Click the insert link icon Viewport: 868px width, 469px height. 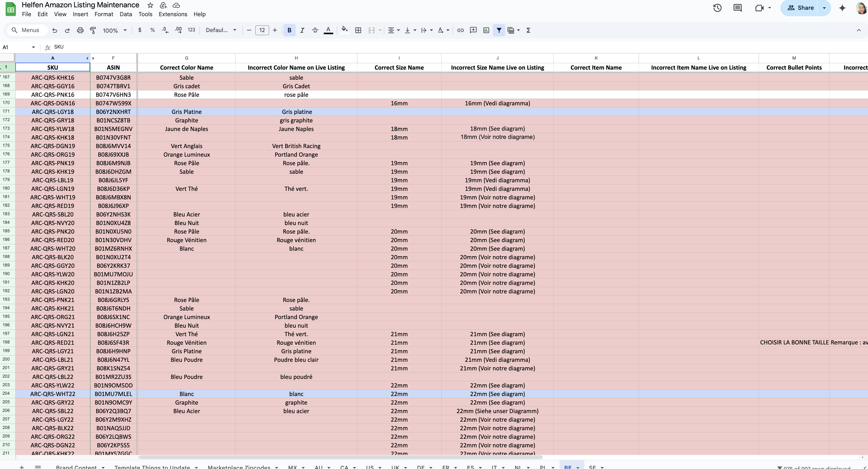(460, 30)
